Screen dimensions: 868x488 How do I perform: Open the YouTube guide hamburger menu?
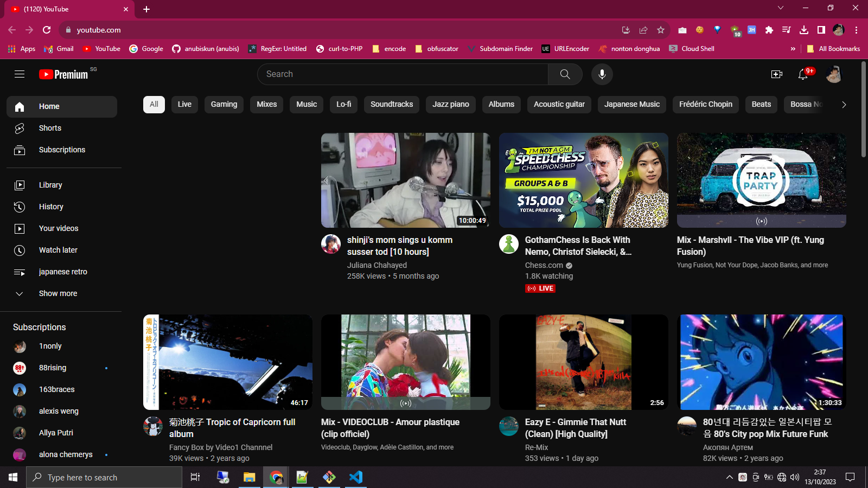coord(20,74)
